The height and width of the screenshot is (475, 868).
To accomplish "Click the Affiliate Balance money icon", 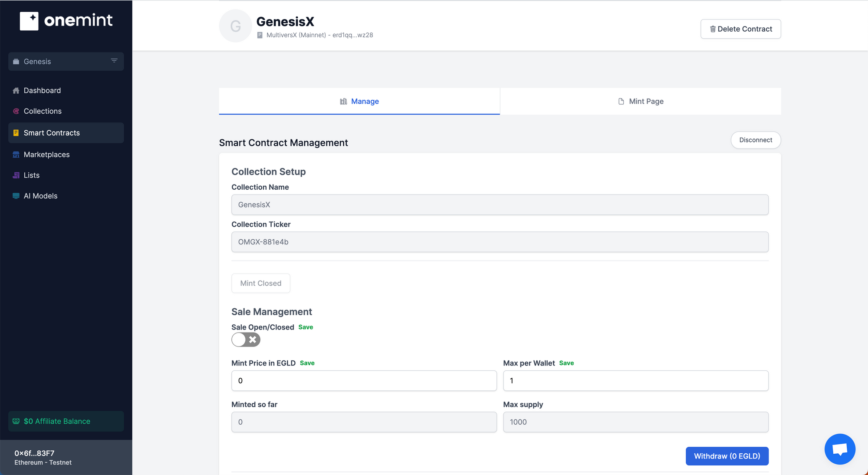I will pyautogui.click(x=16, y=421).
